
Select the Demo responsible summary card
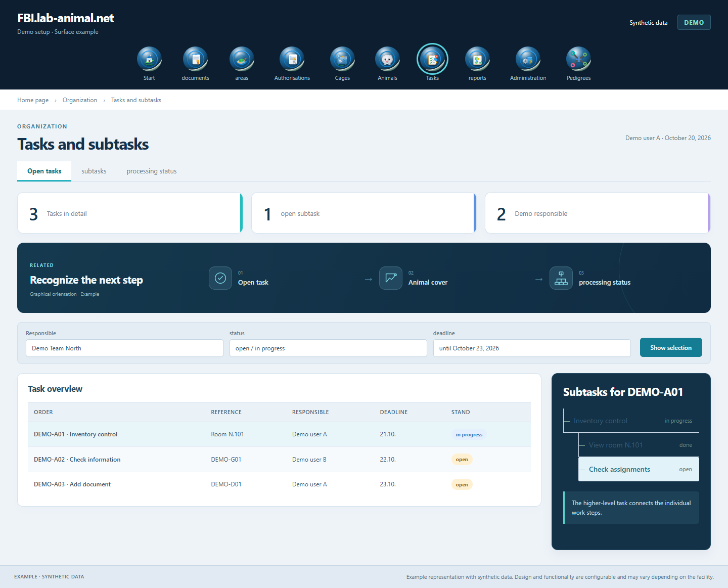(598, 213)
